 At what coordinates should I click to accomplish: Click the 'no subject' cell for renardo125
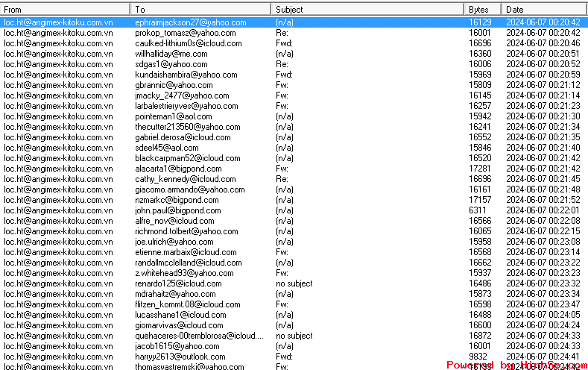[294, 284]
